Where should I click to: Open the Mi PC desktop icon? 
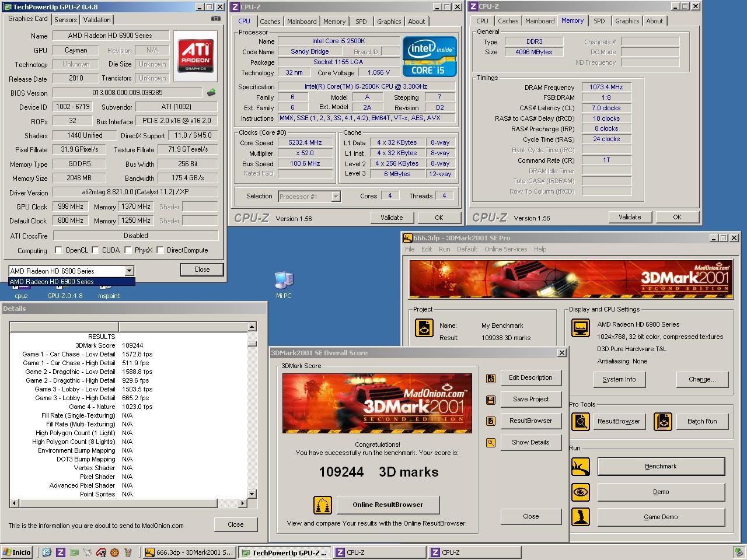point(284,285)
